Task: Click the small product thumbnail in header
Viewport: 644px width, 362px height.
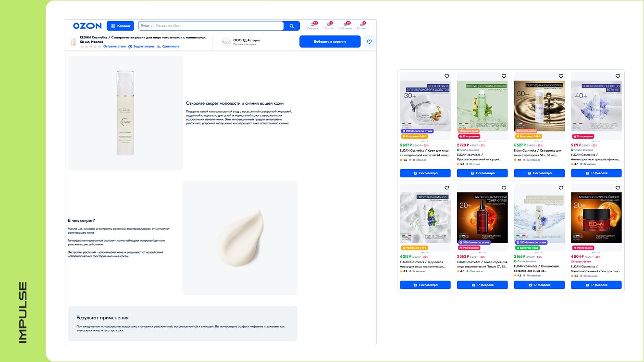Action: 74,42
